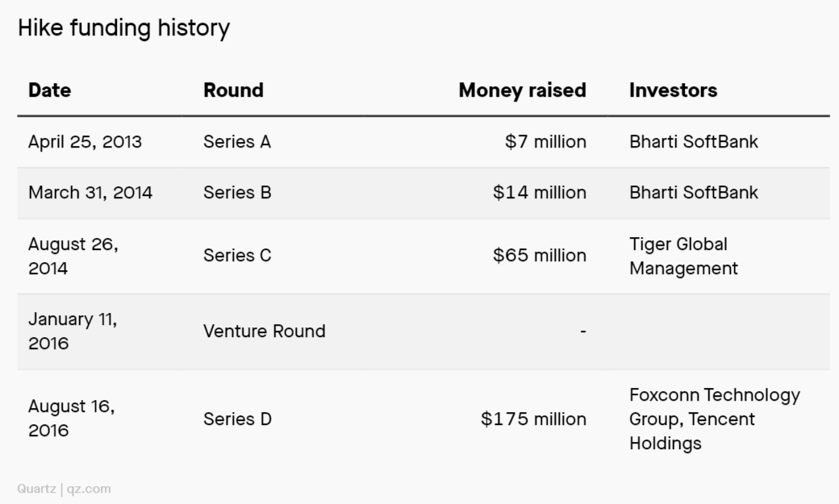Click the Money raised column header
The width and height of the screenshot is (839, 504).
point(522,90)
